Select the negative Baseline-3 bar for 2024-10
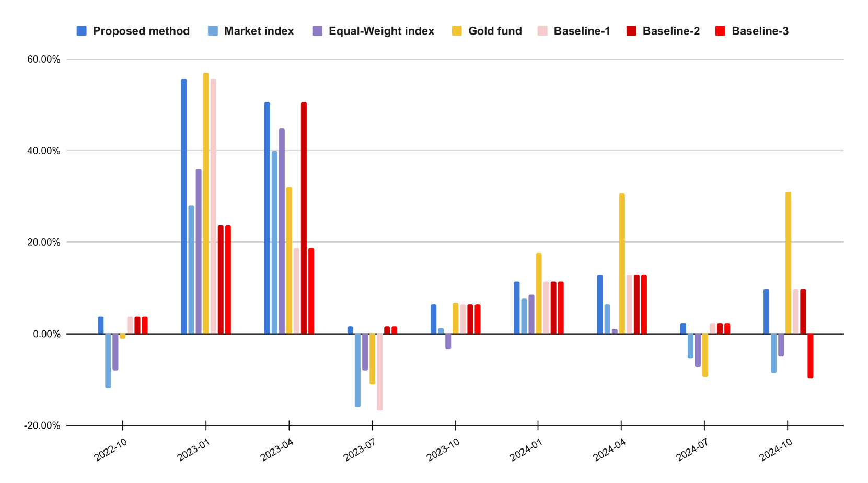The height and width of the screenshot is (483, 868). click(810, 355)
